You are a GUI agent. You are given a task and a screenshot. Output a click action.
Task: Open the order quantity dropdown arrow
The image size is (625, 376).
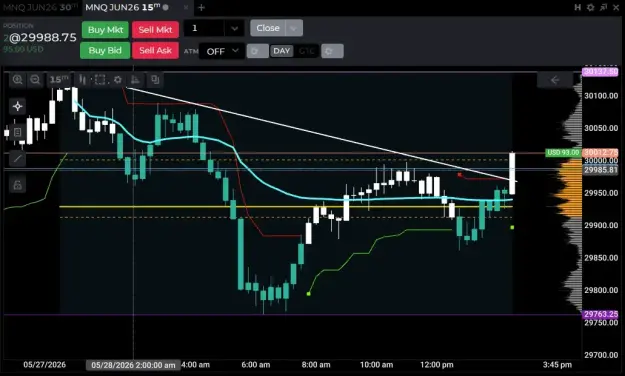pos(234,29)
